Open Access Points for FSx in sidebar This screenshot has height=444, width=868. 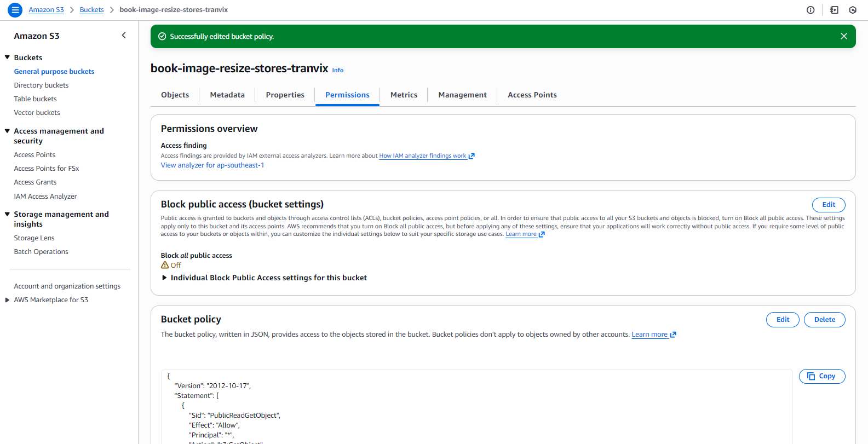[x=47, y=169]
